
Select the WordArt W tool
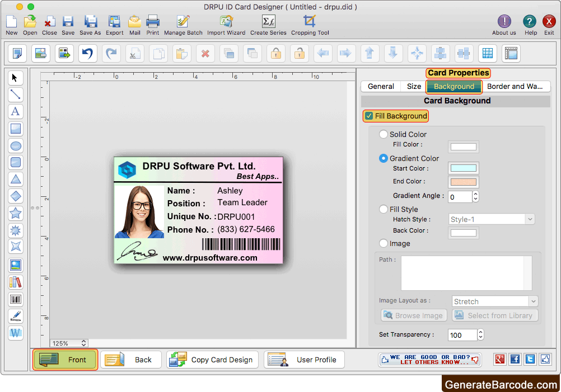click(x=15, y=333)
